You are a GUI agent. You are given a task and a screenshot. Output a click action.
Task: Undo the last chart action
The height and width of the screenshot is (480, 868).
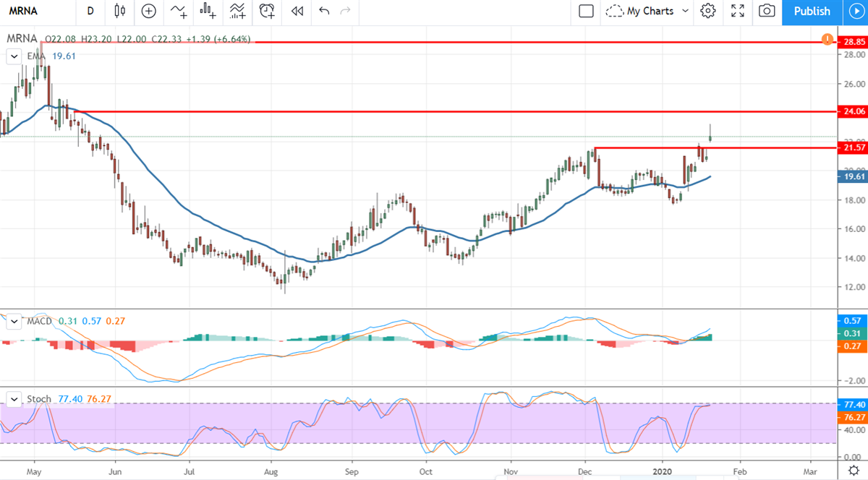point(324,11)
